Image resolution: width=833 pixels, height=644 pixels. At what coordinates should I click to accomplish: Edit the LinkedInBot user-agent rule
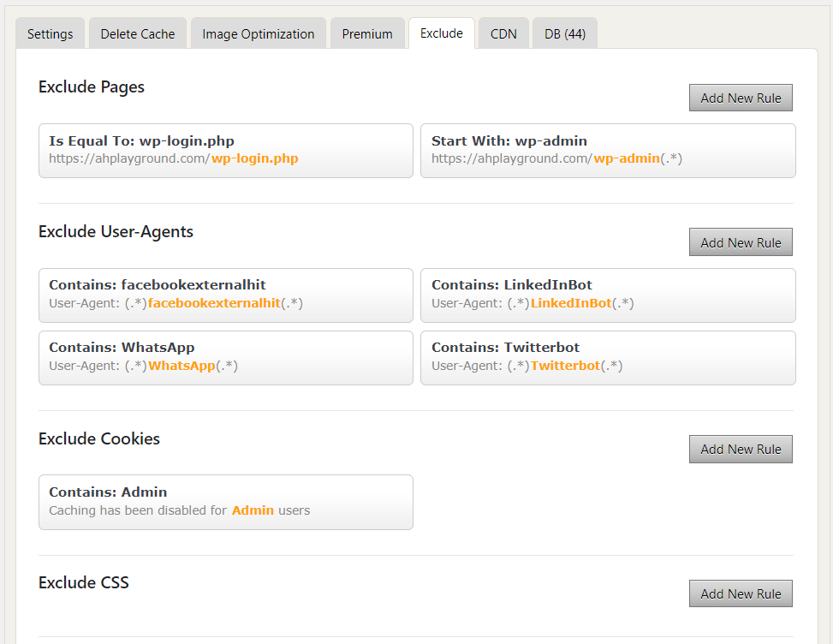point(608,295)
